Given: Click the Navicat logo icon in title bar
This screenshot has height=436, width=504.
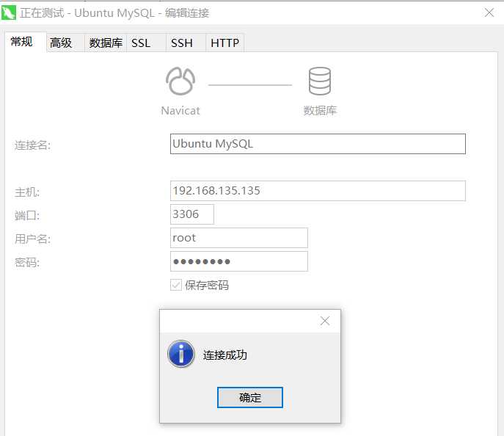Looking at the screenshot, I should pos(8,13).
